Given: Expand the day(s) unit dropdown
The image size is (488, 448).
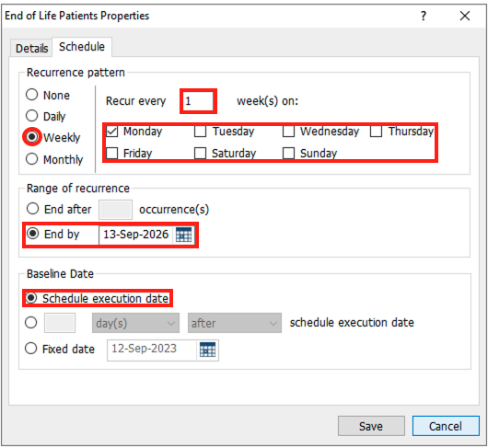Looking at the screenshot, I should coord(135,323).
